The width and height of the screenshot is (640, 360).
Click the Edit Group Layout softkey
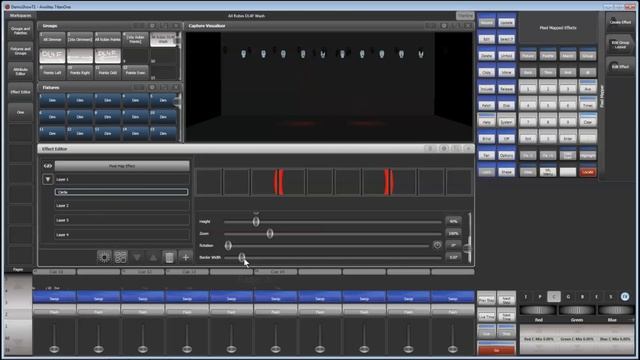pyautogui.click(x=620, y=44)
